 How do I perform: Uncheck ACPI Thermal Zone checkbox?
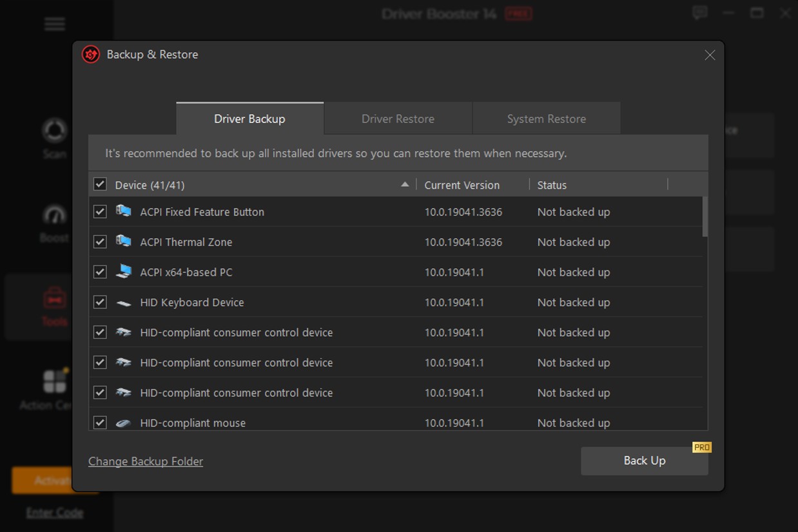pos(100,242)
